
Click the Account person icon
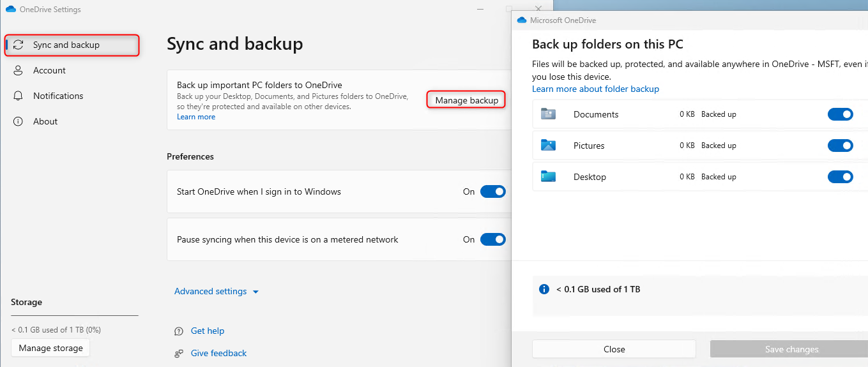19,70
